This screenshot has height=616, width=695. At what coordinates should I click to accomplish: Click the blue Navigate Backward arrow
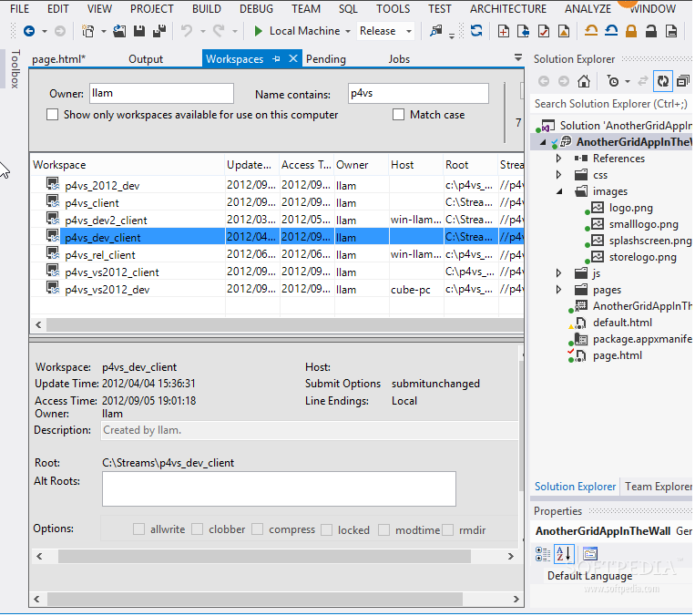(29, 31)
